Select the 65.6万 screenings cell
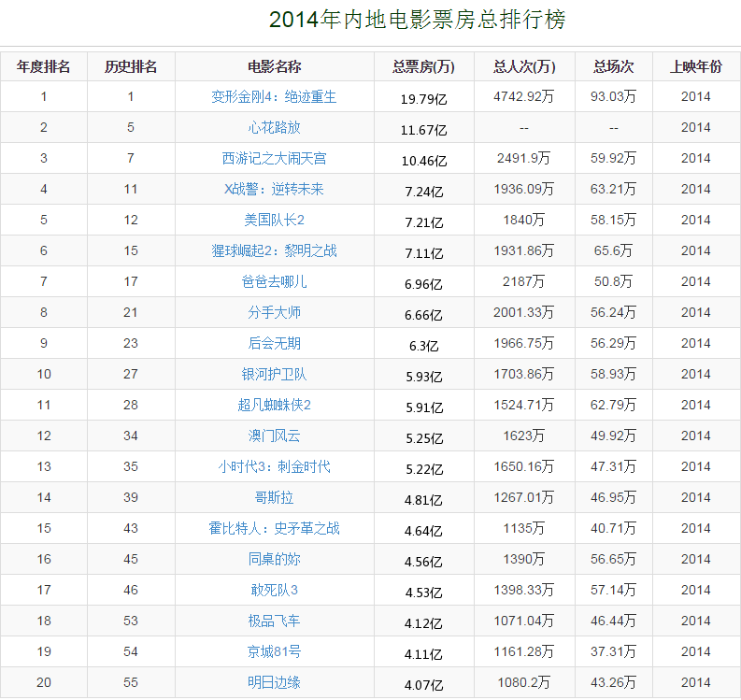This screenshot has height=700, width=741. (x=613, y=251)
